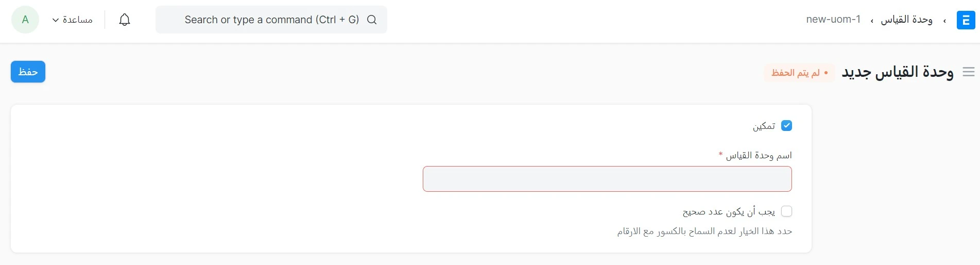Click the magnifier icon in the search bar
This screenshot has width=980, height=265.
tap(372, 20)
